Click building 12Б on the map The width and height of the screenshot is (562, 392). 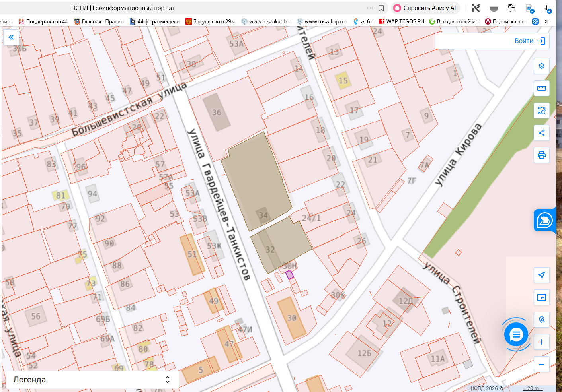pos(364,353)
